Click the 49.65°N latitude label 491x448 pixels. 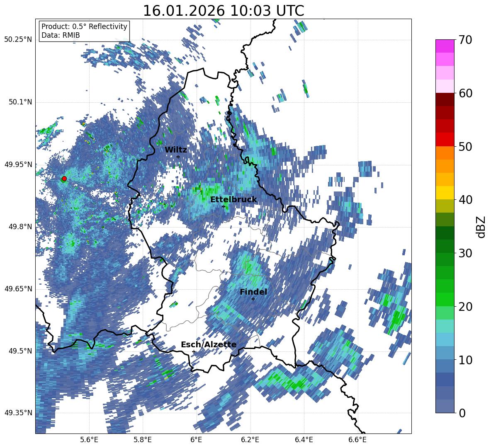point(18,288)
